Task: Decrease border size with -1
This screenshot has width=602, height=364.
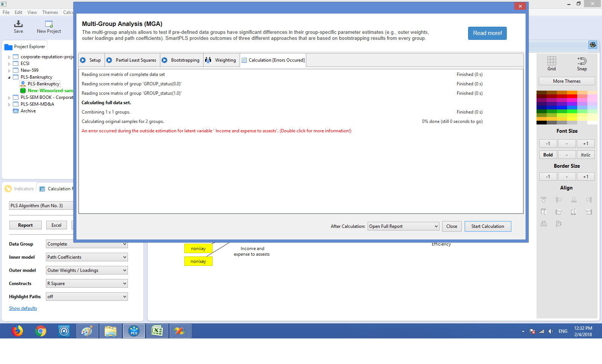Action: 548,177
